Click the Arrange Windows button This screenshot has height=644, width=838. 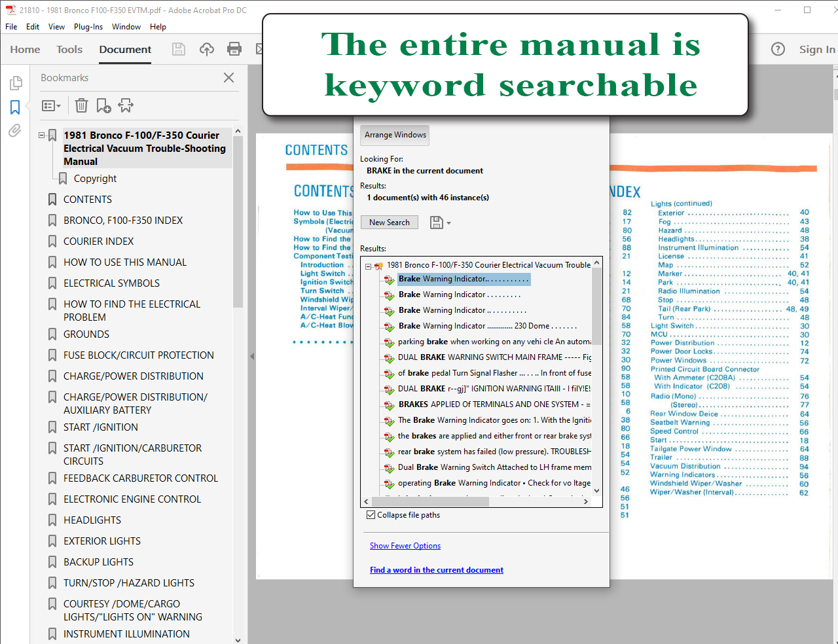395,135
